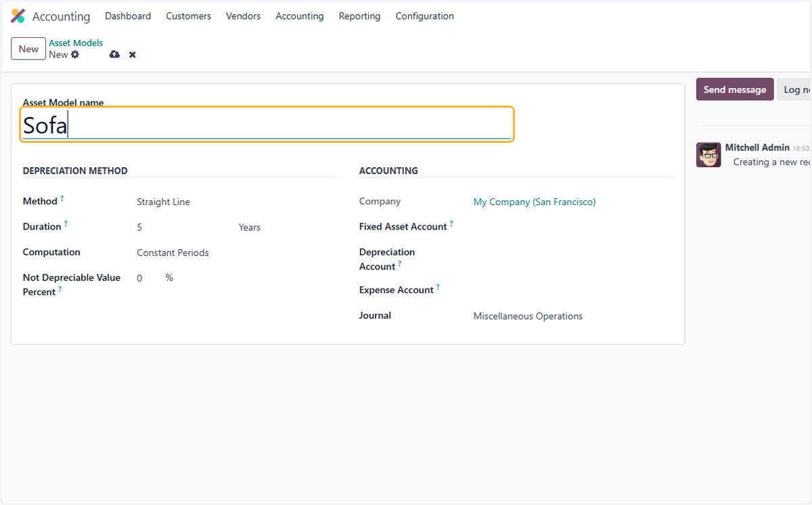Image resolution: width=812 pixels, height=505 pixels.
Task: Show the Fixed Asset Account help icon
Action: tap(451, 223)
